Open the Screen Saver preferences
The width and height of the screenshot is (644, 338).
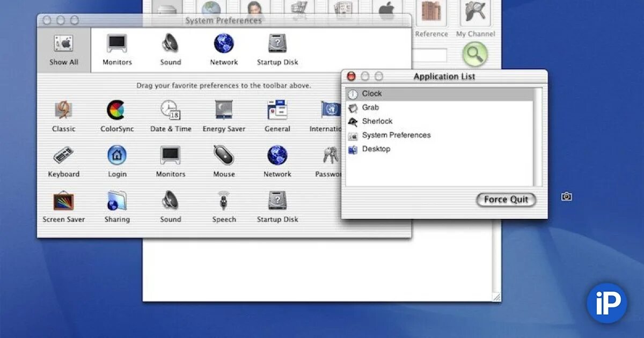pyautogui.click(x=64, y=207)
